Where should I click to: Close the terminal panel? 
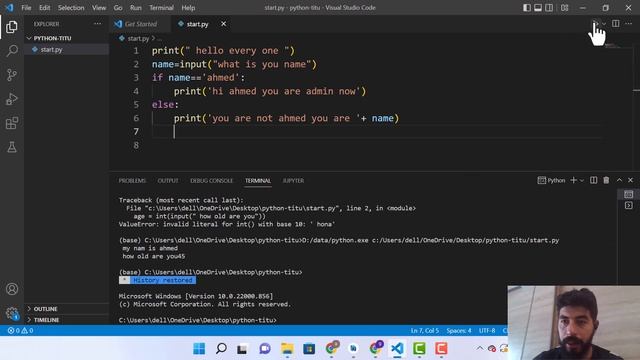631,180
